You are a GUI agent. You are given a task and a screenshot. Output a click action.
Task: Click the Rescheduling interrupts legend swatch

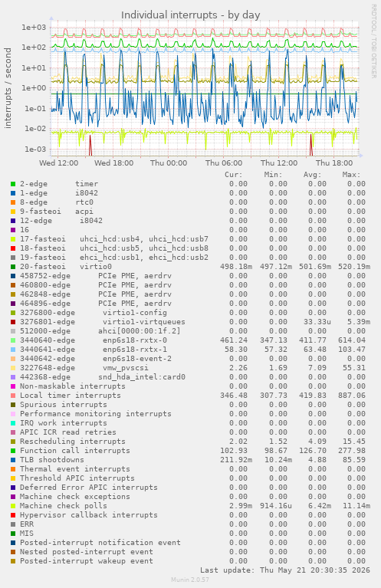(x=13, y=442)
